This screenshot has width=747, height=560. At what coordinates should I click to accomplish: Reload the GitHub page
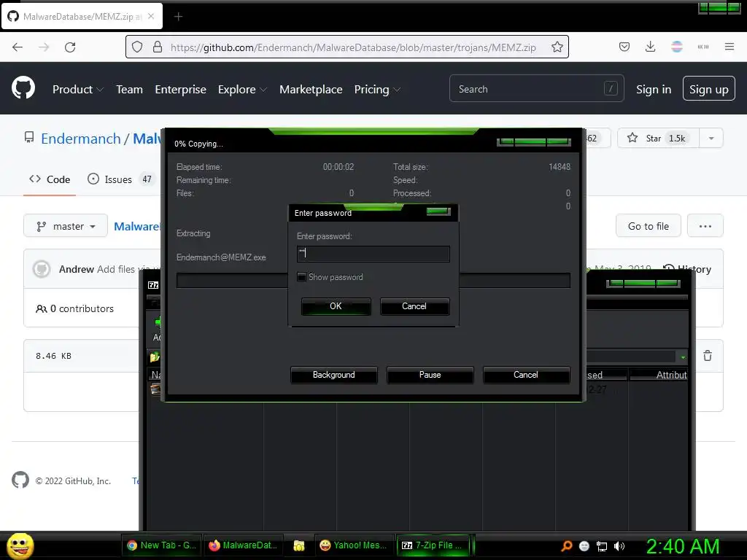point(70,47)
